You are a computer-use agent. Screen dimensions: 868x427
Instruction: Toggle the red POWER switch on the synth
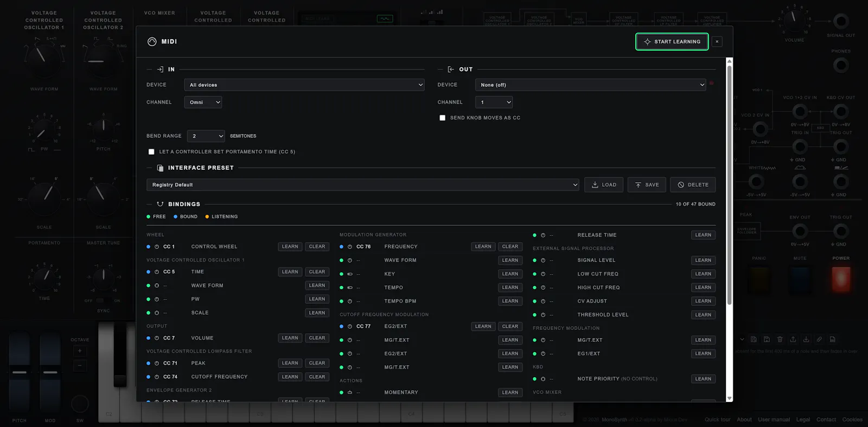click(x=841, y=279)
